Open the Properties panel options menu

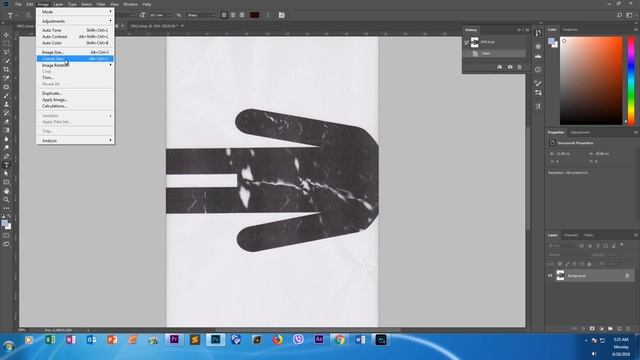coord(636,132)
